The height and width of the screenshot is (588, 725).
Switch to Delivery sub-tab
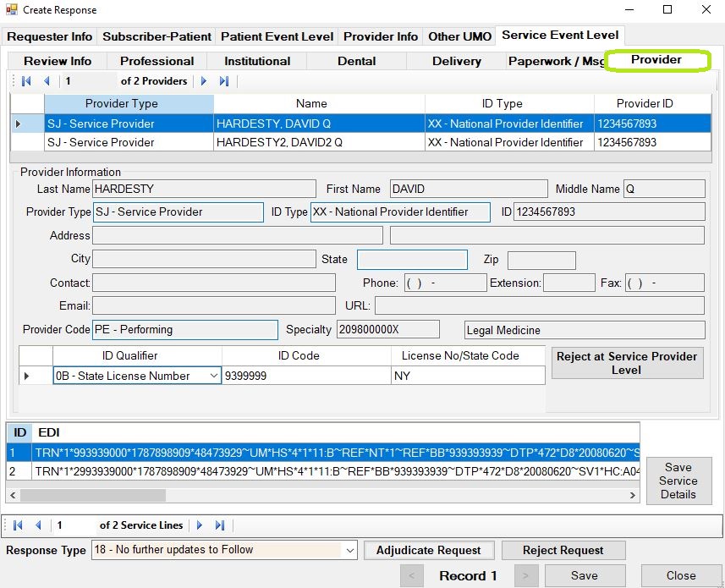click(456, 61)
